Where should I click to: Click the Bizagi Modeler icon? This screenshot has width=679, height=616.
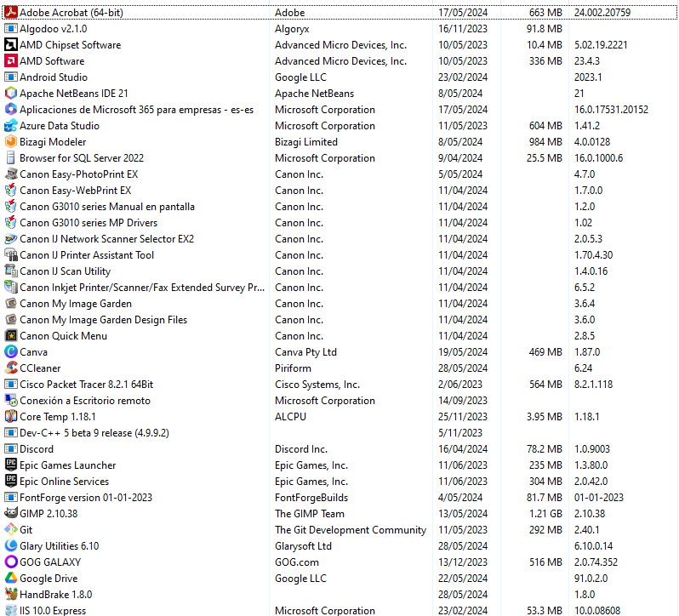[11, 141]
